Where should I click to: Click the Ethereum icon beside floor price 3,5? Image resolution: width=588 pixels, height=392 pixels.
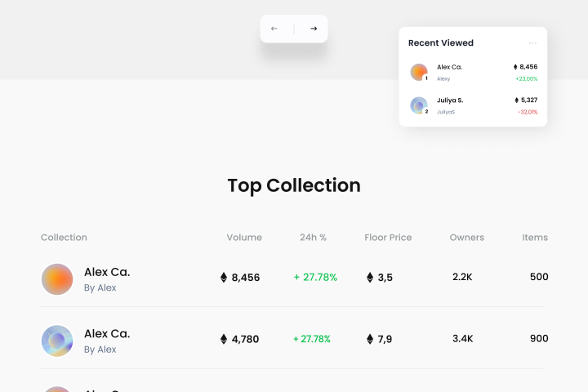[x=370, y=277]
